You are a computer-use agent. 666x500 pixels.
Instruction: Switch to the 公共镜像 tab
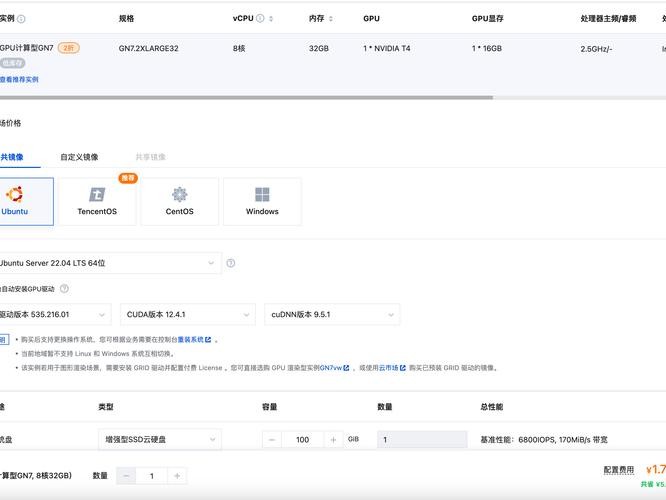[x=12, y=157]
